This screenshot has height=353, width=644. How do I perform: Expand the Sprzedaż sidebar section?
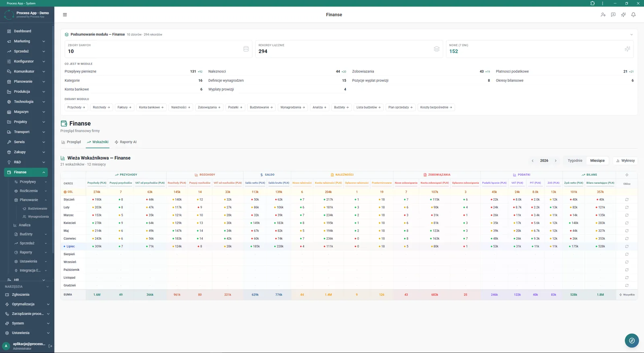(26, 51)
